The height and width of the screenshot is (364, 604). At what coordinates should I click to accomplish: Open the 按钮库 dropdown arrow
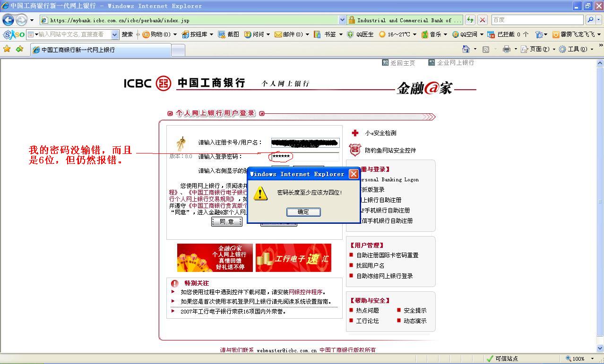[211, 34]
